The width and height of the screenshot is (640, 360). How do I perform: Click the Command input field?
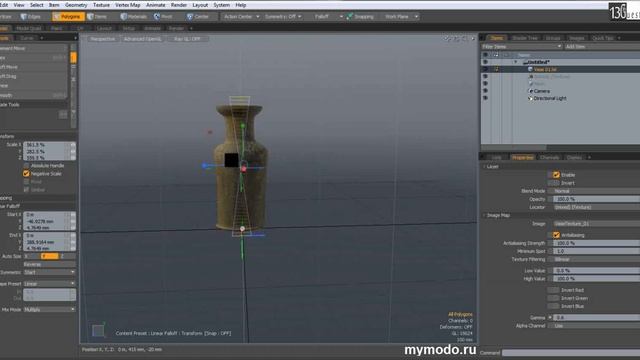tap(571, 353)
